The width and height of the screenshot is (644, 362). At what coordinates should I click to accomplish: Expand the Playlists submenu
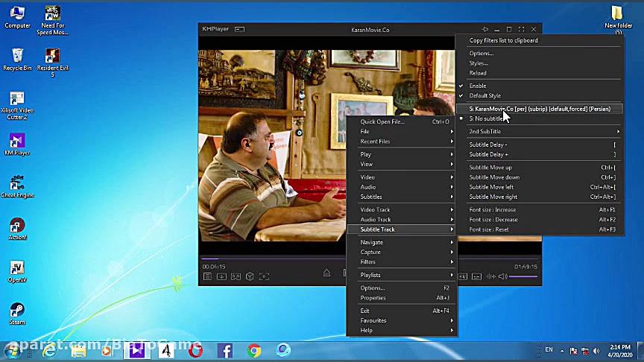(x=402, y=275)
